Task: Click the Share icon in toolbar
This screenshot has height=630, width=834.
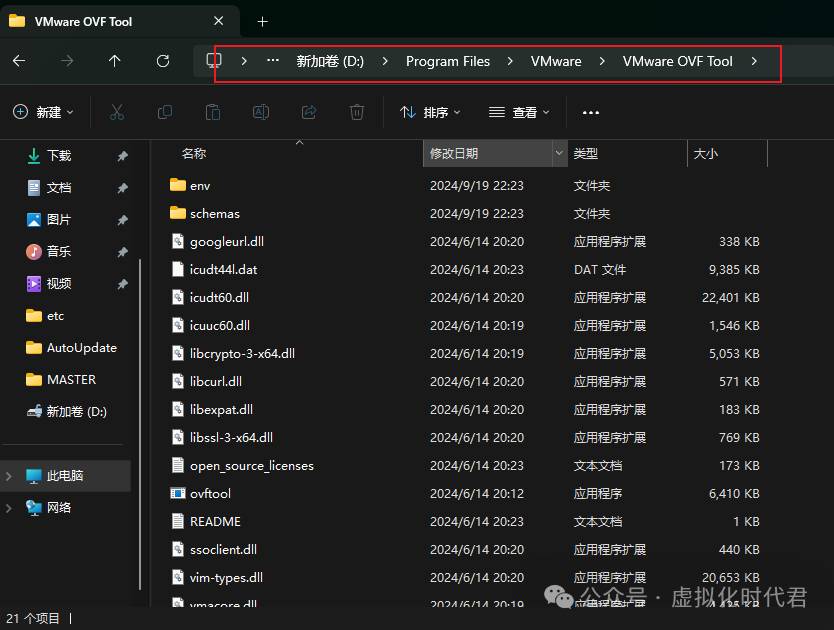Action: click(x=309, y=112)
